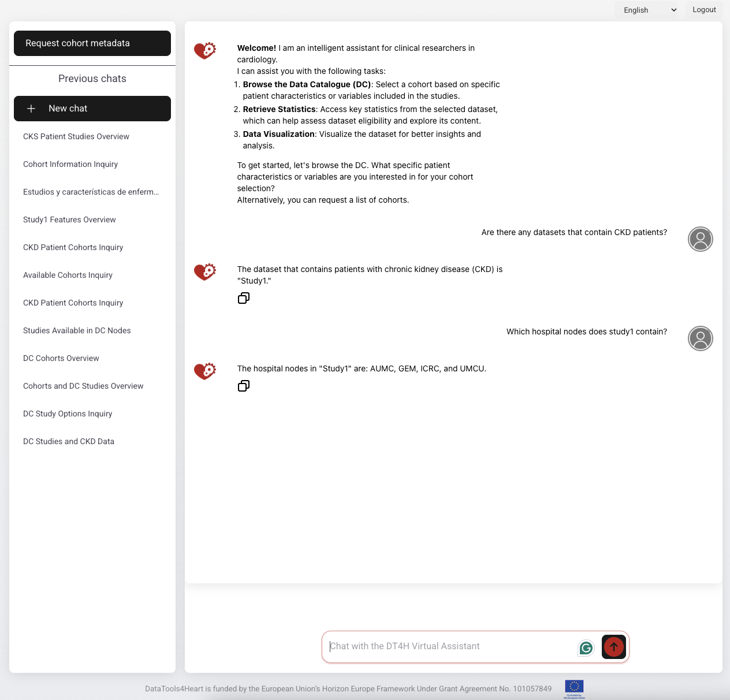Click the plus icon next to New chat
This screenshot has height=700, width=730.
coord(31,108)
